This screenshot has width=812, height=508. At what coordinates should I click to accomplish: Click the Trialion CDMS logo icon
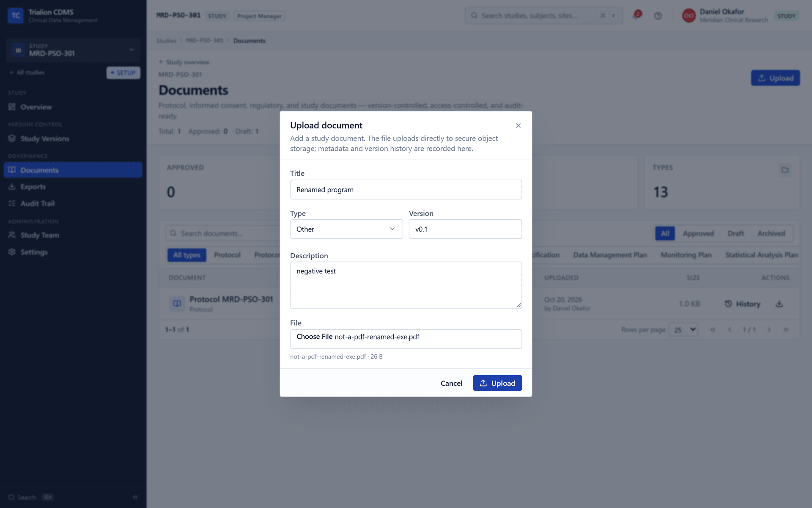click(16, 16)
